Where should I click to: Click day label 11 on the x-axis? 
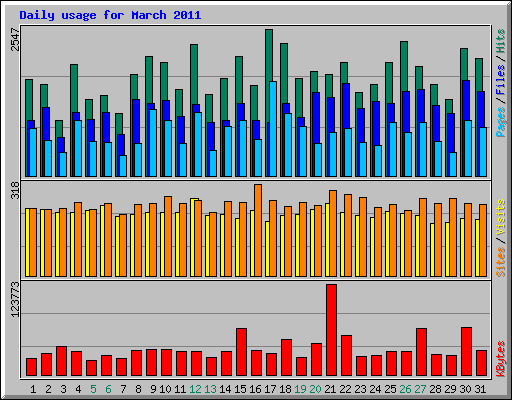[x=180, y=389]
